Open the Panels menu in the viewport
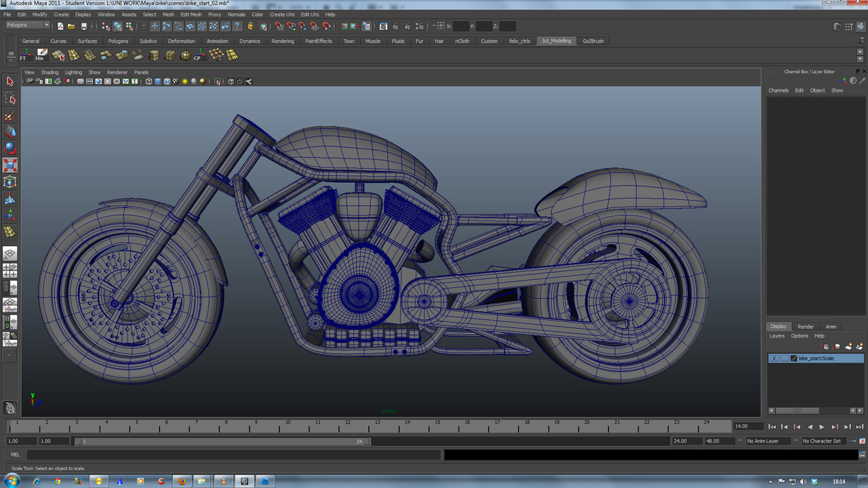 tap(141, 72)
